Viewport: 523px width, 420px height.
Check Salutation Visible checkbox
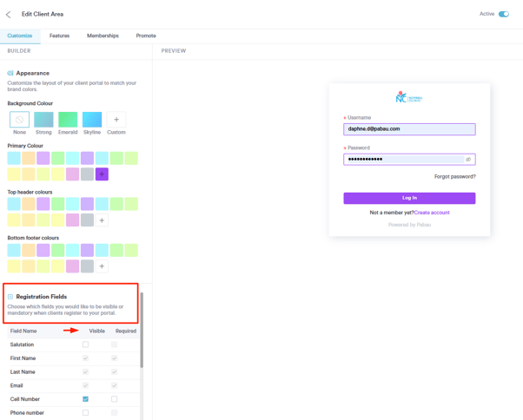(x=85, y=345)
